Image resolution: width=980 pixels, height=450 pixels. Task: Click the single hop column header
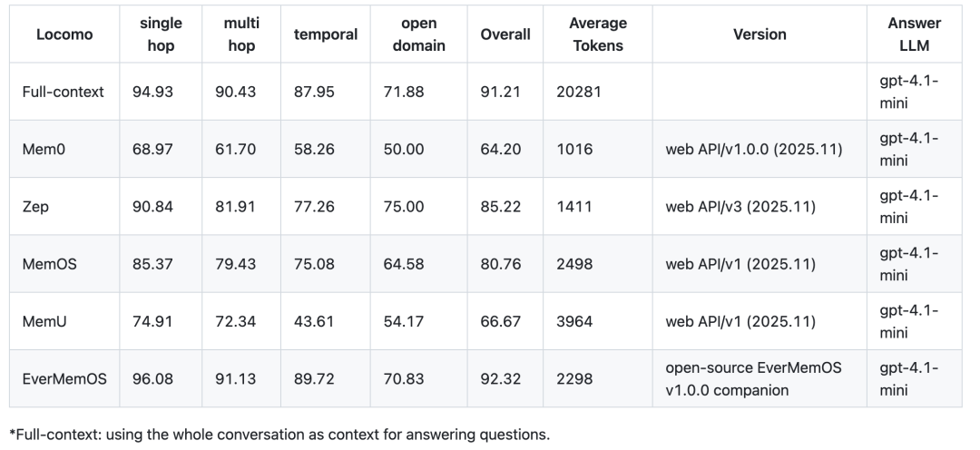click(161, 34)
